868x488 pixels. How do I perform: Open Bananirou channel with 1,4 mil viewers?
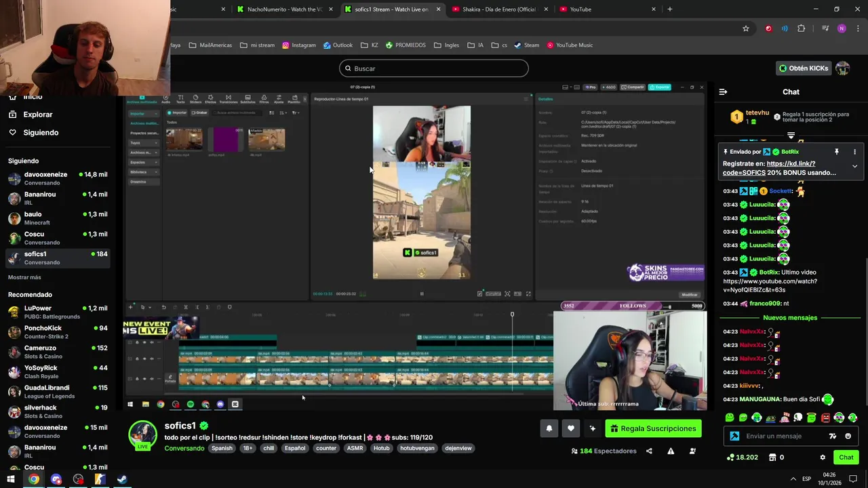tap(58, 198)
